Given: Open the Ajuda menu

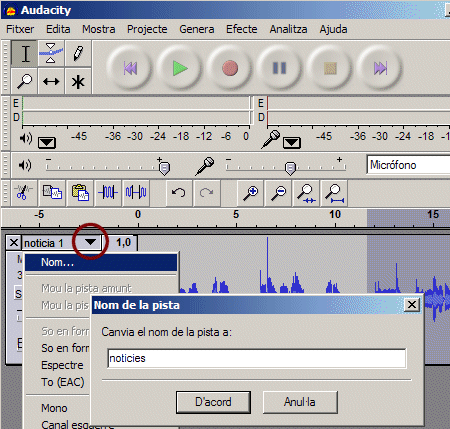Looking at the screenshot, I should click(333, 29).
